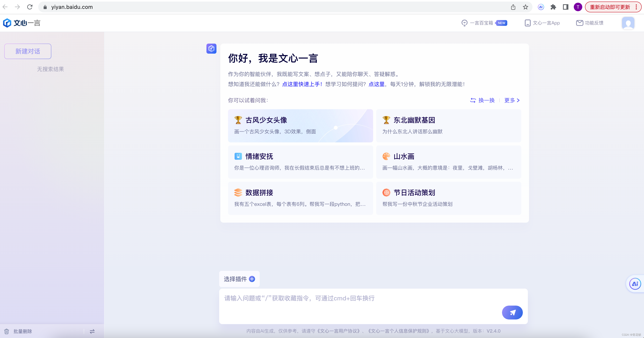The image size is (644, 338).
Task: Bookmark this page with the star icon
Action: 526,7
